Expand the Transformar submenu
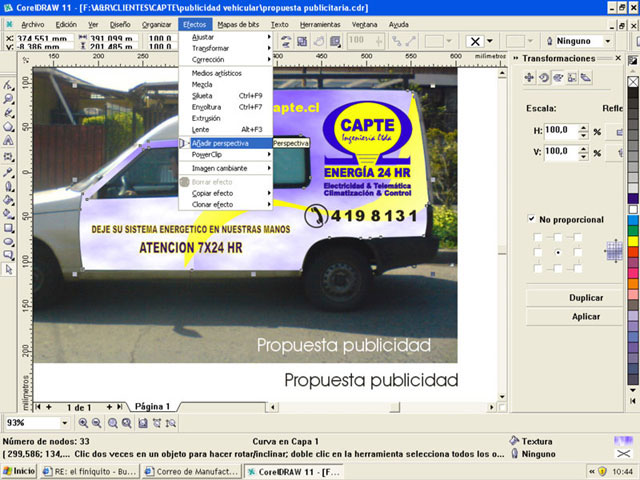 tap(226, 48)
